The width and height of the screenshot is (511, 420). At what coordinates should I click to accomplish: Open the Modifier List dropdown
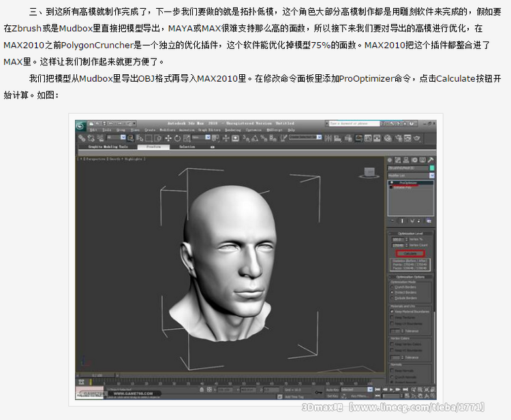tap(412, 176)
